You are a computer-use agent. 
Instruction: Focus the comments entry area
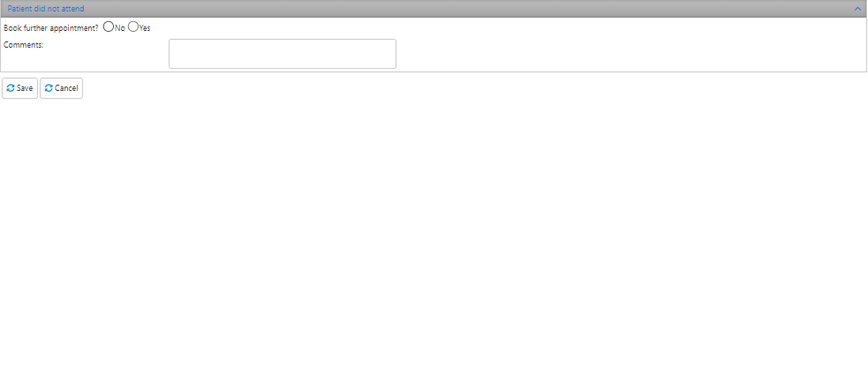[x=283, y=54]
